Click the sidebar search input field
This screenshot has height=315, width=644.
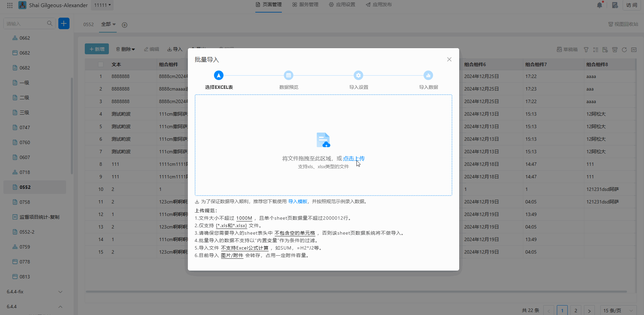click(x=25, y=23)
